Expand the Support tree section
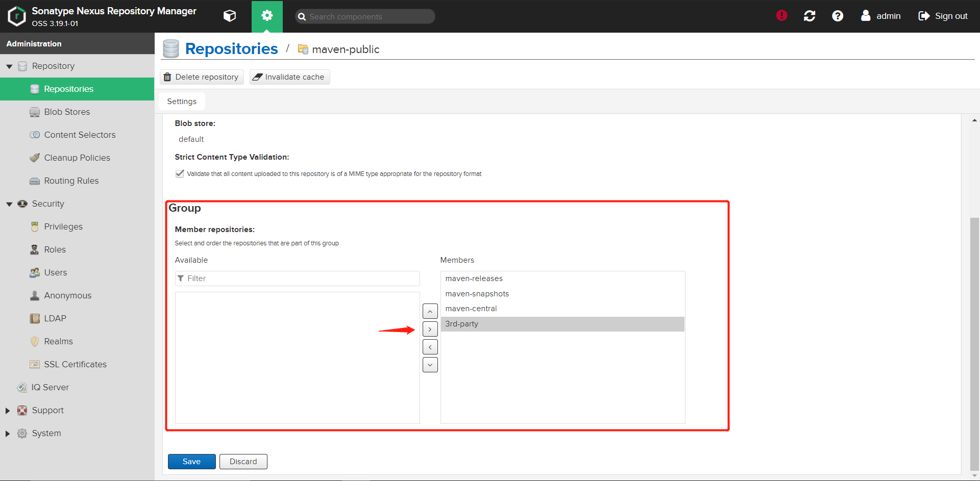The image size is (980, 481). pyautogui.click(x=8, y=411)
